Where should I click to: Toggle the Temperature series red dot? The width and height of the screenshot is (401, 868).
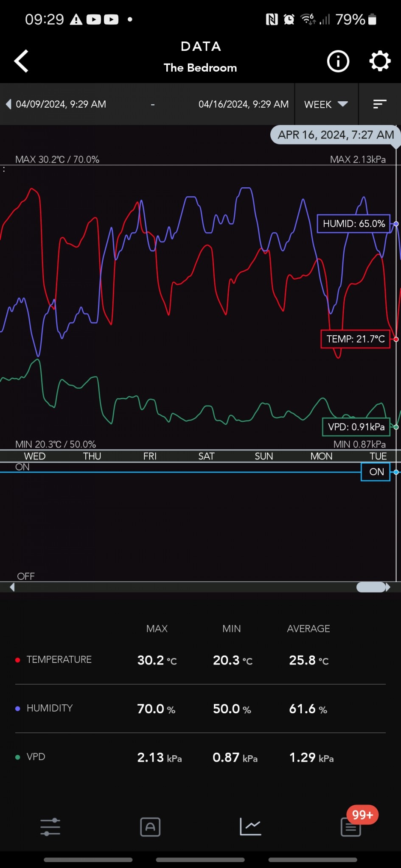[x=18, y=660]
